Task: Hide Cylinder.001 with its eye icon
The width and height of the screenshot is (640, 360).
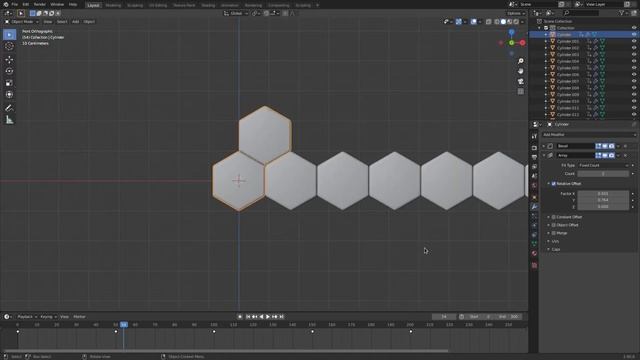Action: [634, 41]
